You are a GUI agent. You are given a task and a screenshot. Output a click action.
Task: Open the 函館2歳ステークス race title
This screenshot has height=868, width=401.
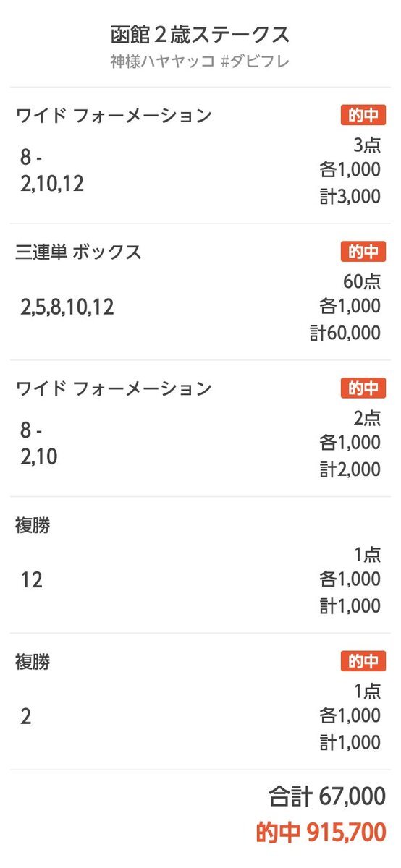[200, 34]
